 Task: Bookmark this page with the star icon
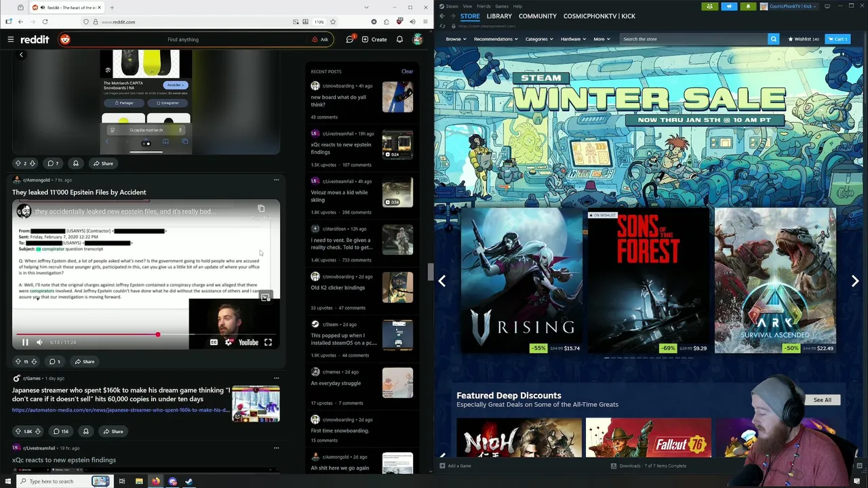(x=333, y=22)
